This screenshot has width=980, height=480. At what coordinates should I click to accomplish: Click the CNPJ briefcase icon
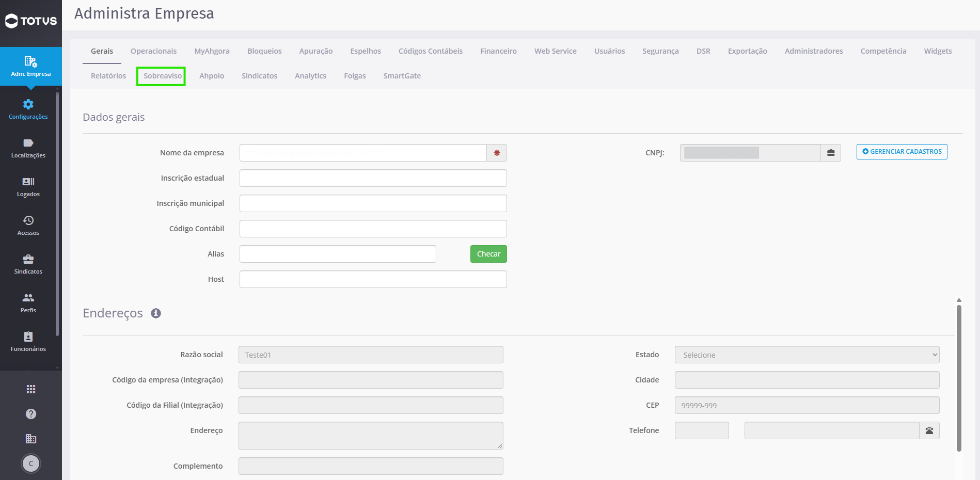coord(831,153)
